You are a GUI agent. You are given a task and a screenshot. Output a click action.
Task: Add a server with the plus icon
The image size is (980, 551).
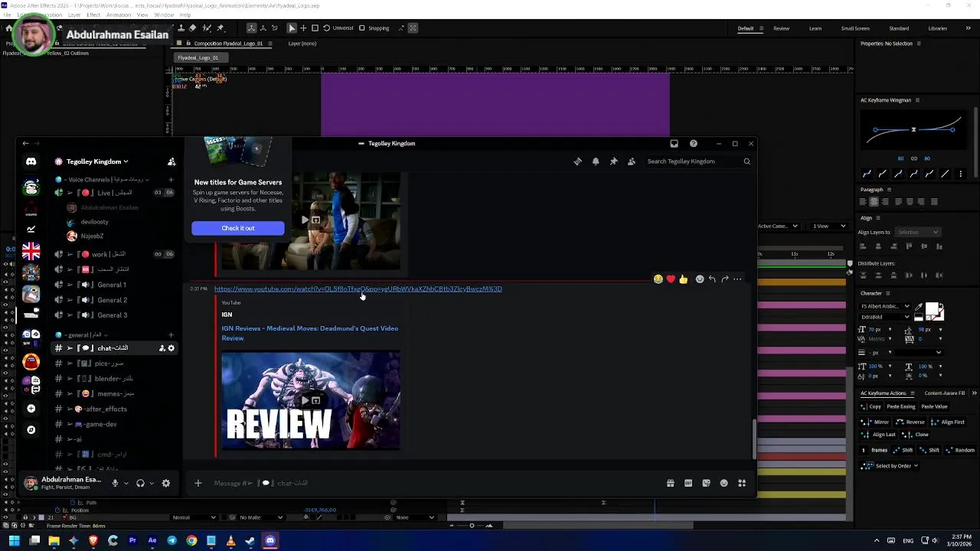tap(31, 409)
